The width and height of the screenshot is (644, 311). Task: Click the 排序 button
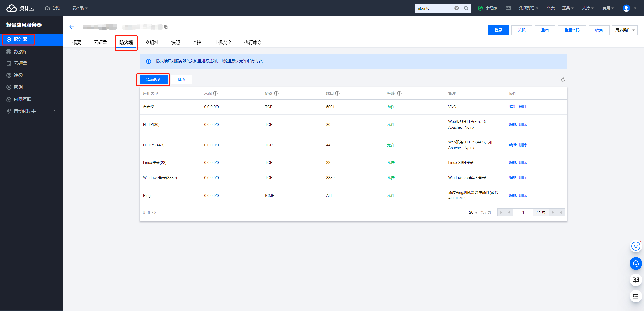181,80
